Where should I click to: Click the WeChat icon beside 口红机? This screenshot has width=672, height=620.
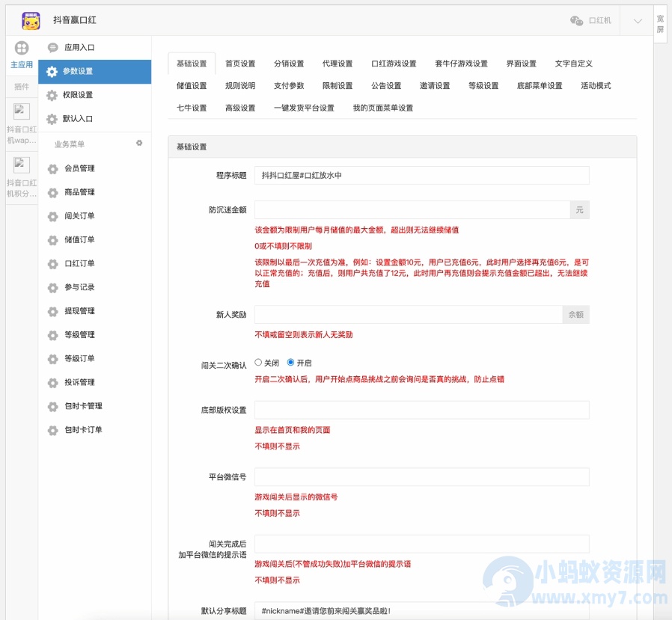pos(576,20)
